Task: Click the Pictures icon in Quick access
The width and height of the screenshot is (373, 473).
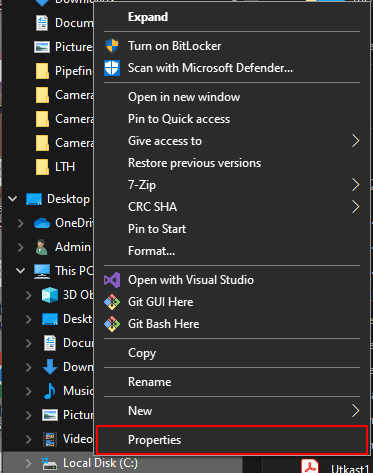Action: click(42, 47)
